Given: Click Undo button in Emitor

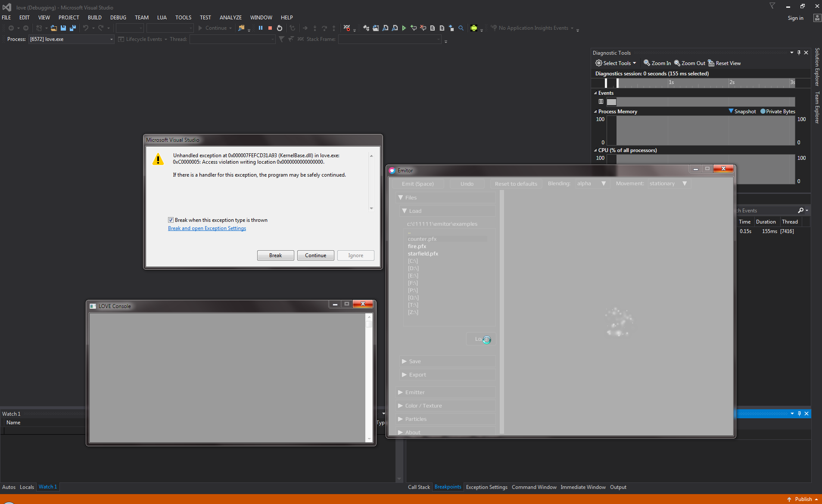Looking at the screenshot, I should click(467, 184).
